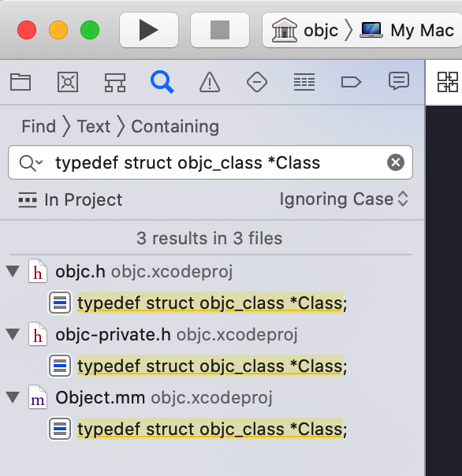Open search options magnifier dropdown
This screenshot has height=476, width=462.
pos(31,162)
